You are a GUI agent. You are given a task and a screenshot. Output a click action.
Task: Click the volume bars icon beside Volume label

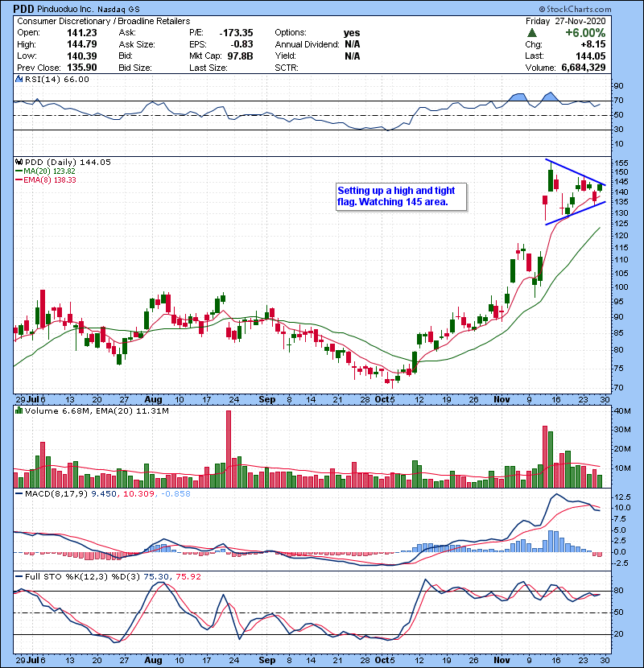19,410
